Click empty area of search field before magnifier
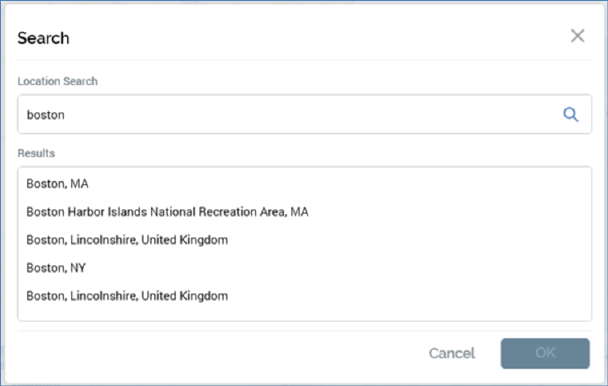This screenshot has width=608, height=386. (312, 114)
